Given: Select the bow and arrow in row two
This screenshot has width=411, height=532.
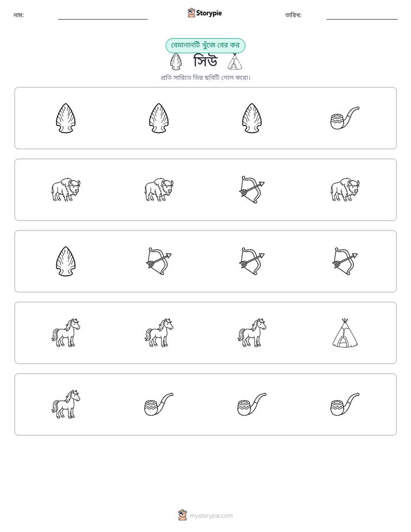Looking at the screenshot, I should click(252, 189).
